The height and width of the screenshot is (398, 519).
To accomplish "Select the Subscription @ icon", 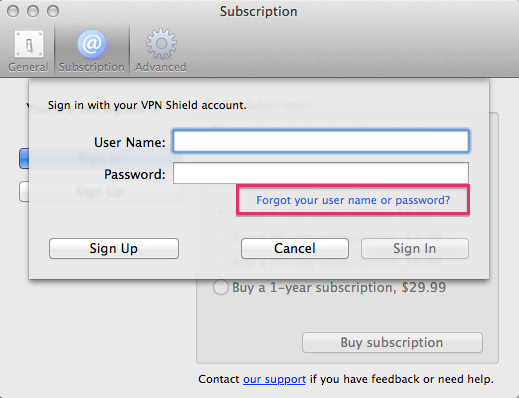I will point(92,44).
